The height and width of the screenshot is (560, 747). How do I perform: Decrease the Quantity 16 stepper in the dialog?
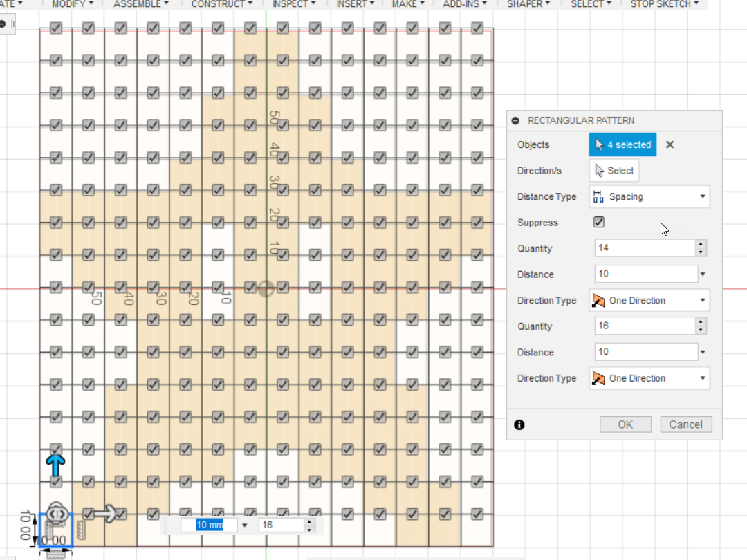(x=701, y=330)
